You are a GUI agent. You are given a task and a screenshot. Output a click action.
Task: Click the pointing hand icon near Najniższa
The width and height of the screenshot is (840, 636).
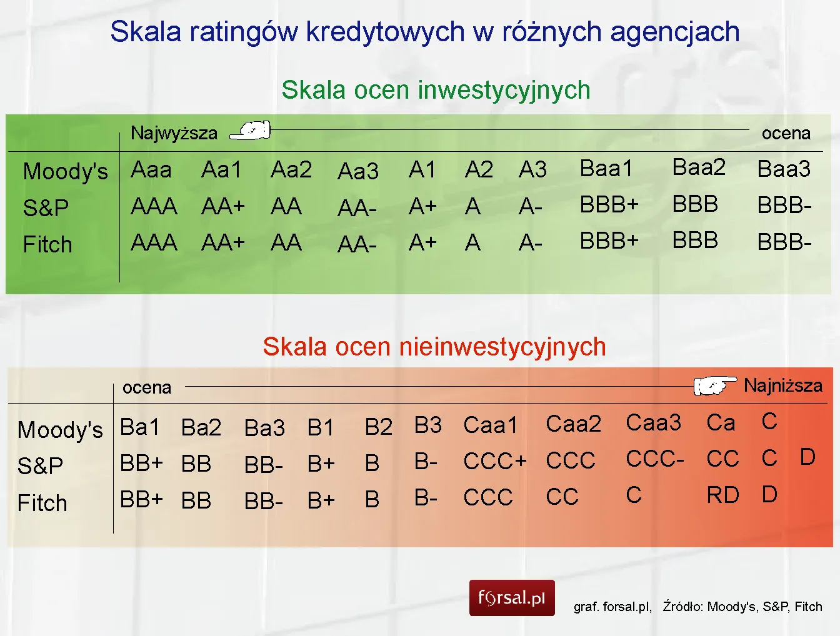pos(714,386)
